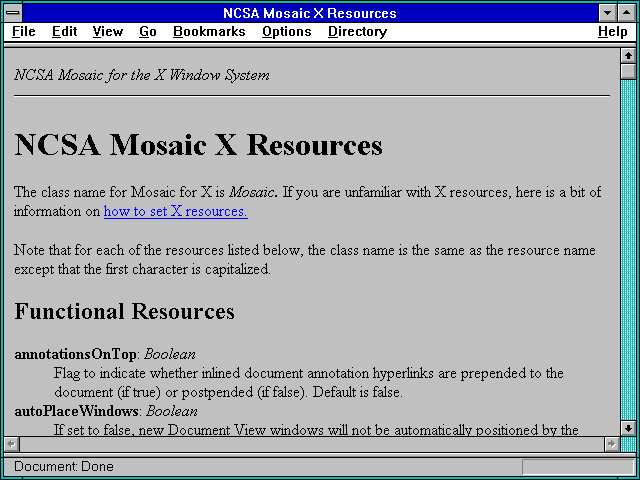
Task: Click the 'Functional Resources' heading
Action: pos(124,311)
